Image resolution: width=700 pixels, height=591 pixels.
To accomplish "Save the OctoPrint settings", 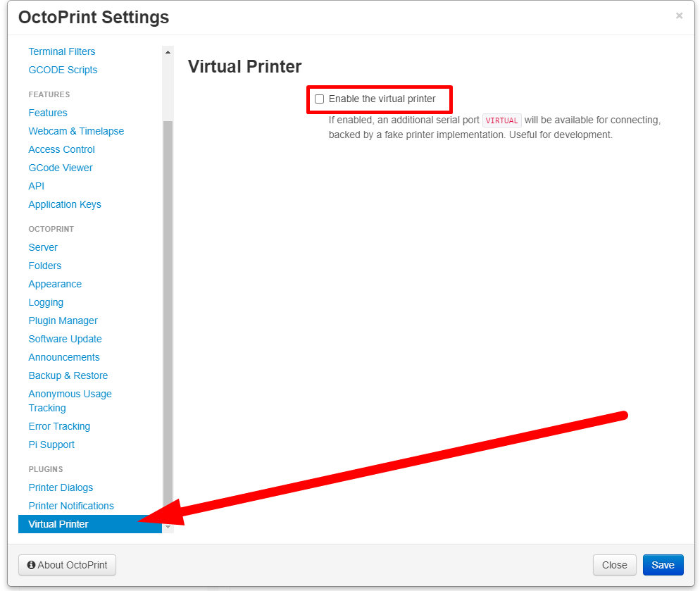I will pyautogui.click(x=663, y=565).
